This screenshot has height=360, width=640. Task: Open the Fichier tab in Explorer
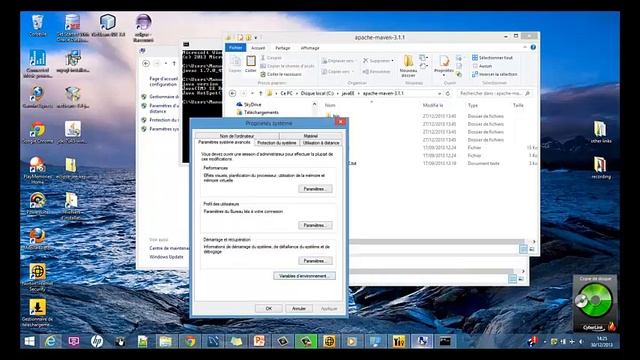(x=235, y=48)
